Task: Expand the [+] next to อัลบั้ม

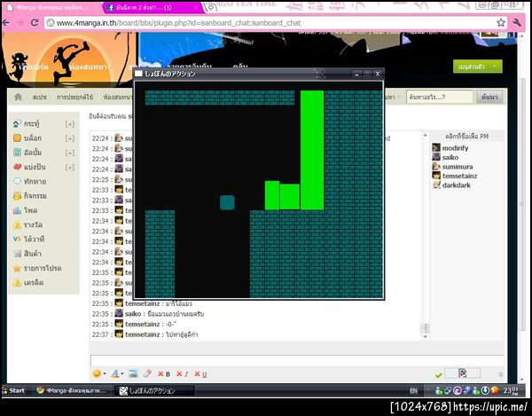Action: click(x=69, y=153)
